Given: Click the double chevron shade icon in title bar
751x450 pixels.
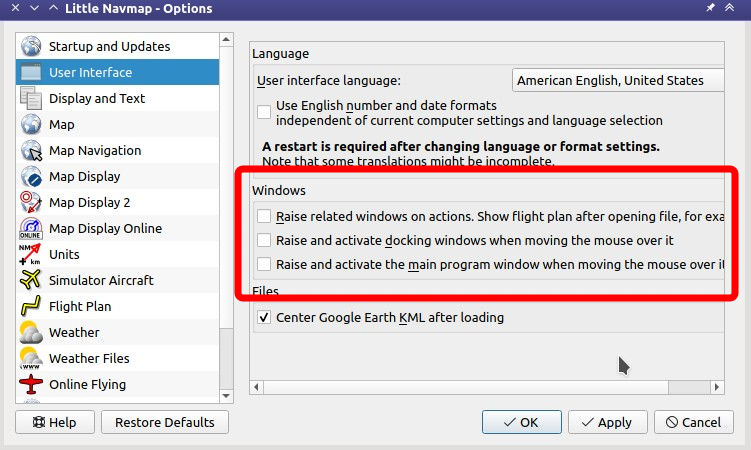Looking at the screenshot, I should coord(729,8).
